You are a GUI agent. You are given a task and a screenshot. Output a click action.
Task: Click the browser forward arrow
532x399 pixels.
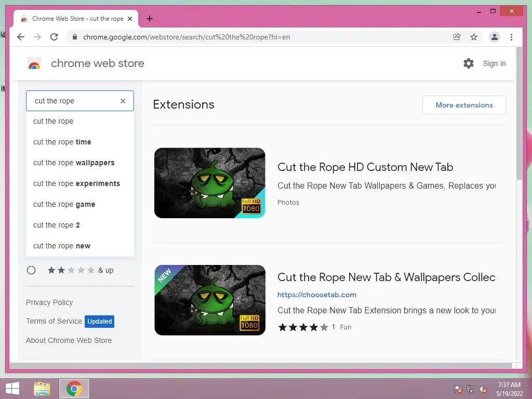point(37,37)
